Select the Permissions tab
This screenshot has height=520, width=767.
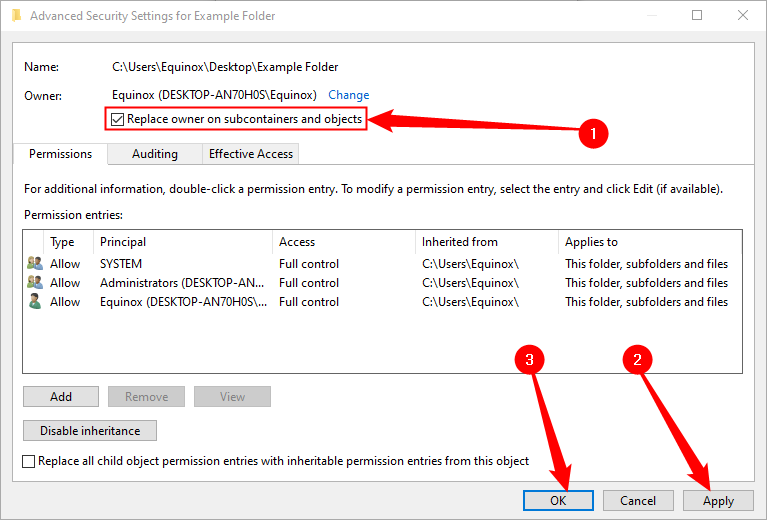tap(60, 154)
